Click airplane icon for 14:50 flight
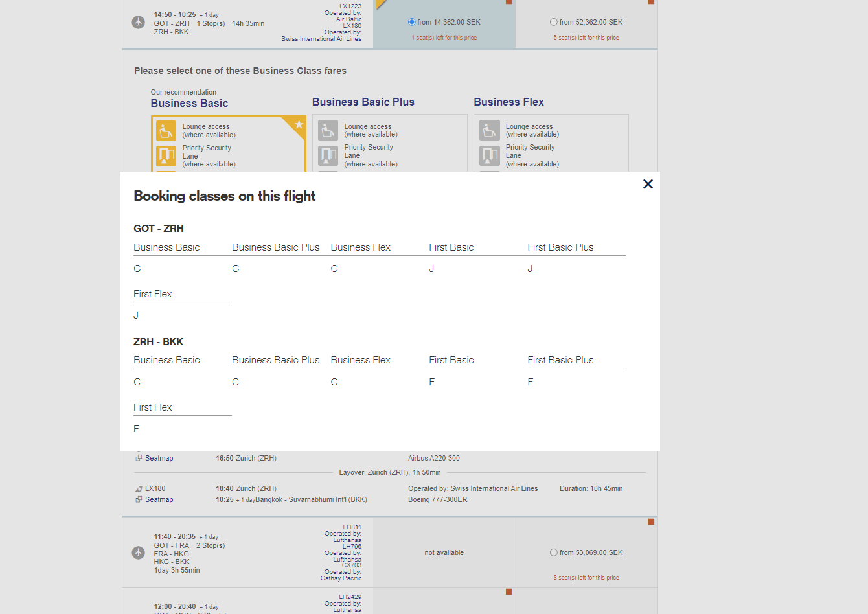This screenshot has width=868, height=614. (x=139, y=22)
